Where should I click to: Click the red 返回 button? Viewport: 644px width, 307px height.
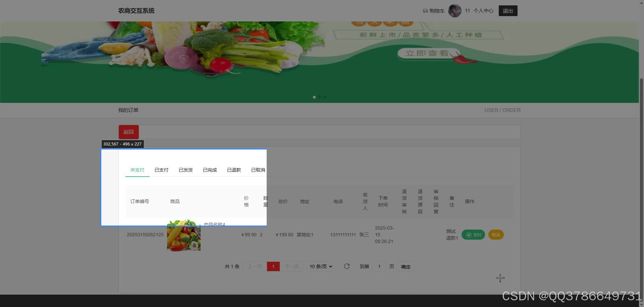pos(128,132)
